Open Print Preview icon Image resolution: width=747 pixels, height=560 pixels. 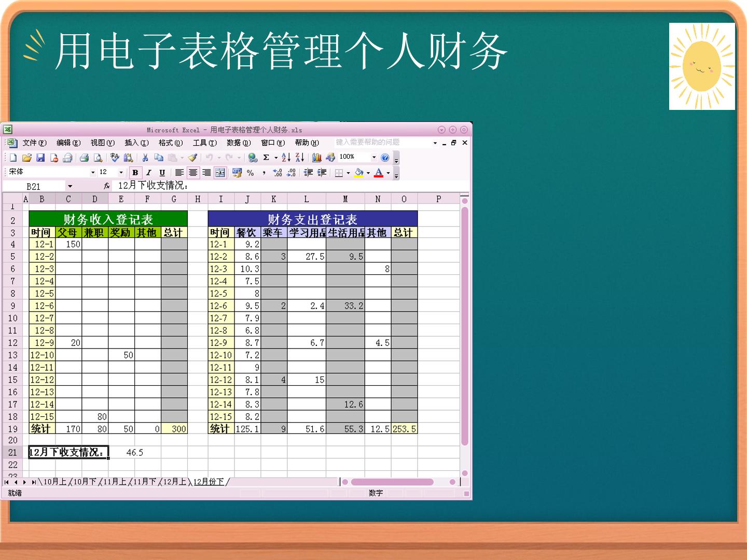(x=98, y=158)
